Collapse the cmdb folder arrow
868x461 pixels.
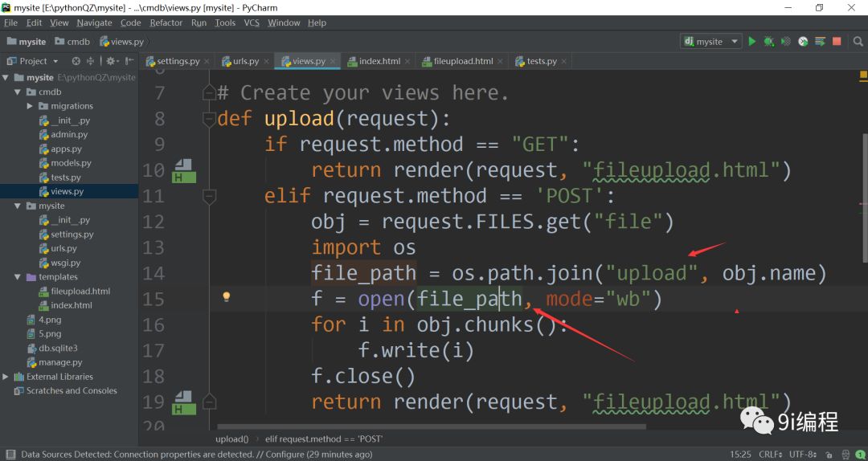click(18, 92)
